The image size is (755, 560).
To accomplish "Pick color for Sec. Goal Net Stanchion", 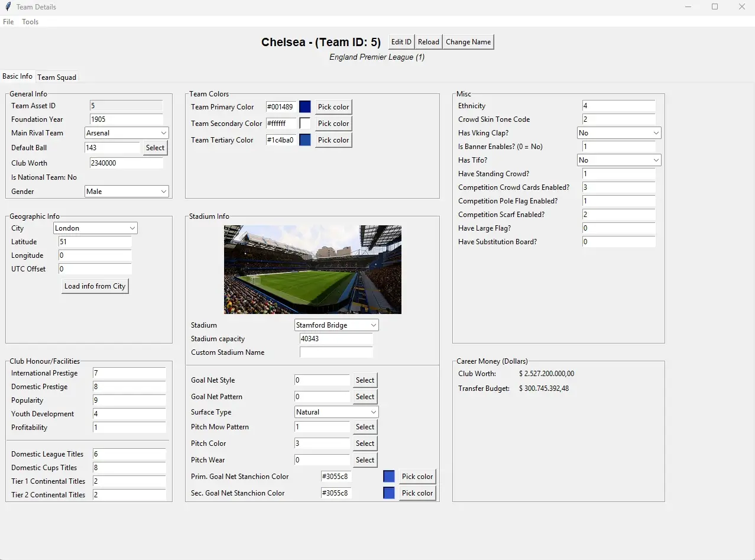I will [x=417, y=493].
